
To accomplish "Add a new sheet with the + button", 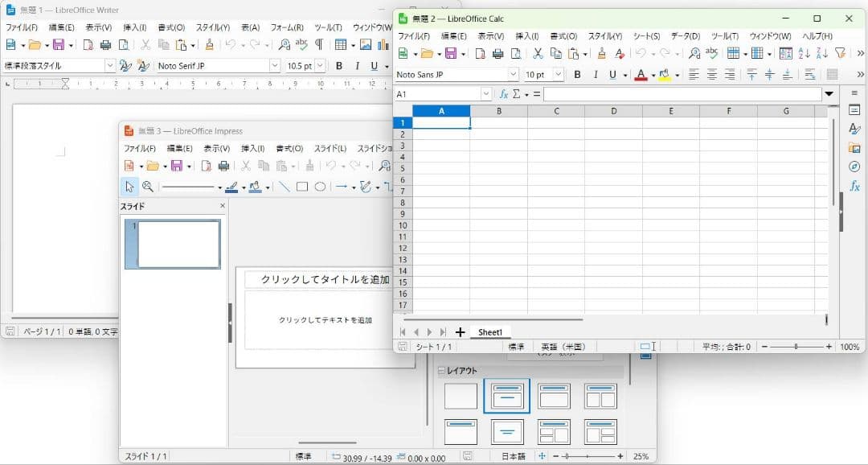I will click(460, 331).
